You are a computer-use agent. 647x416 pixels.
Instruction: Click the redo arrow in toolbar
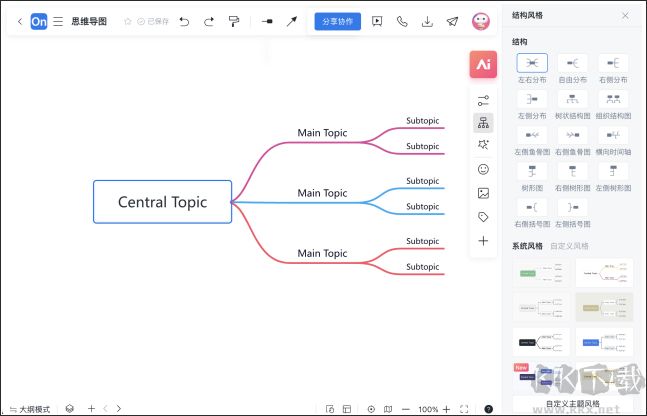pos(208,21)
